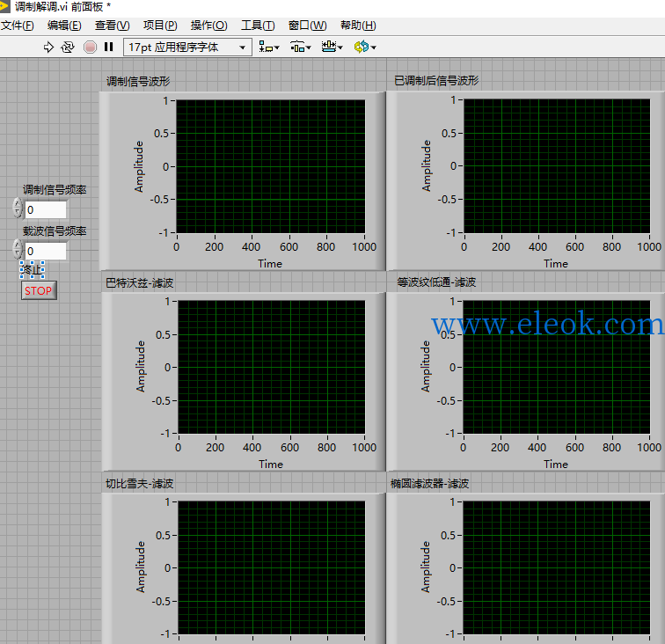
Task: Click the 载波信号频率 increment/decrement stepper
Action: pyautogui.click(x=18, y=249)
